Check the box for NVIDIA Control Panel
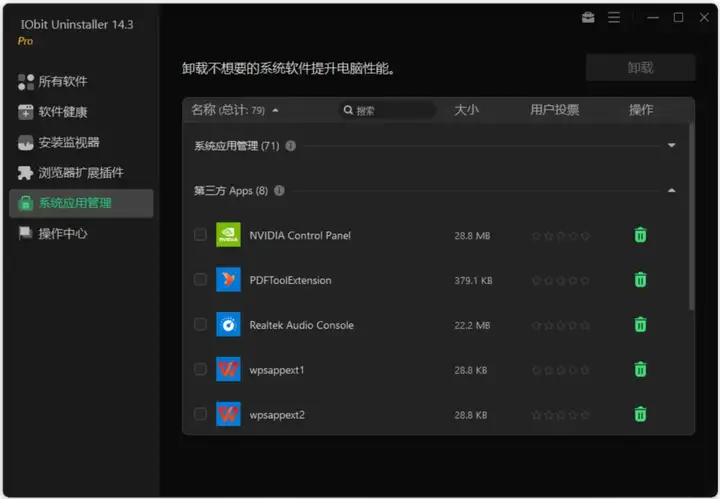Screen dimensions: 720x499 point(200,235)
